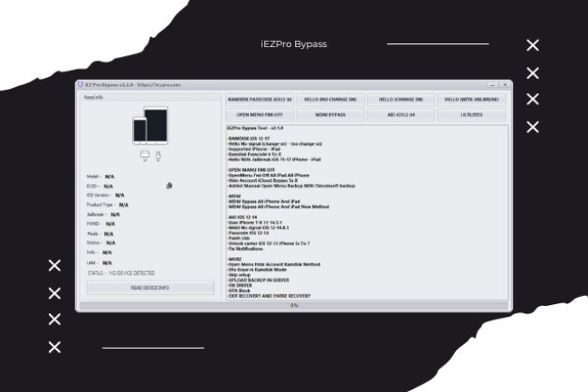Click the 'AIO iOS 12-14' log heading
Image resolution: width=588 pixels, height=392 pixels.
242,217
